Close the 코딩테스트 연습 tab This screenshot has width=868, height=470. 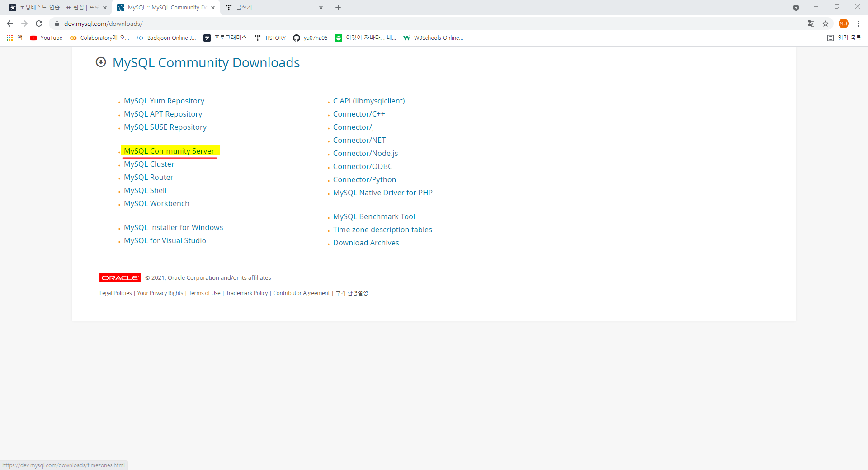pos(105,8)
